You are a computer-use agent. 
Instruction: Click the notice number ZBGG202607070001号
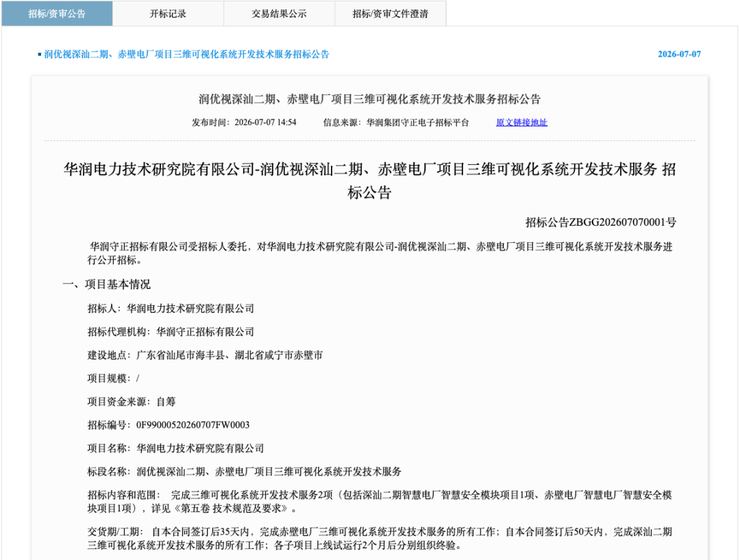pyautogui.click(x=601, y=222)
